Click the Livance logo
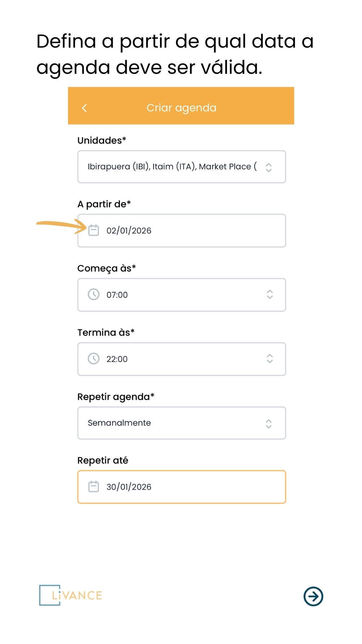Image resolution: width=362 pixels, height=644 pixels. pyautogui.click(x=70, y=595)
